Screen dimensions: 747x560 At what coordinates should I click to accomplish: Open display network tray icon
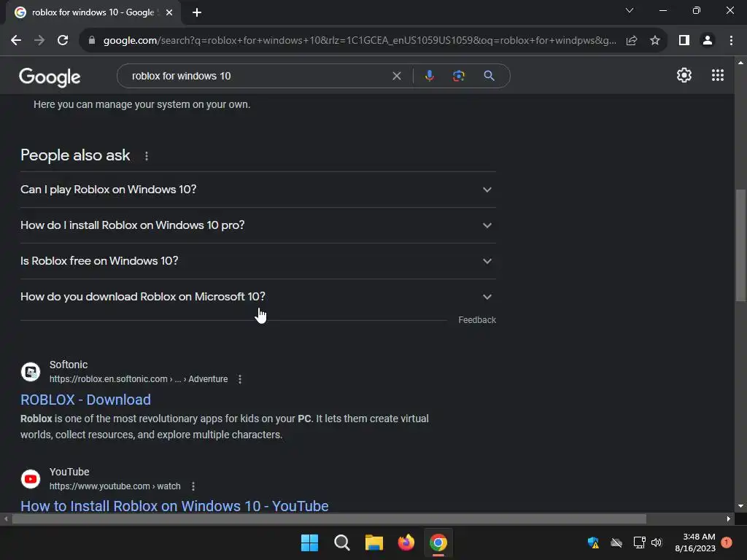tap(639, 542)
